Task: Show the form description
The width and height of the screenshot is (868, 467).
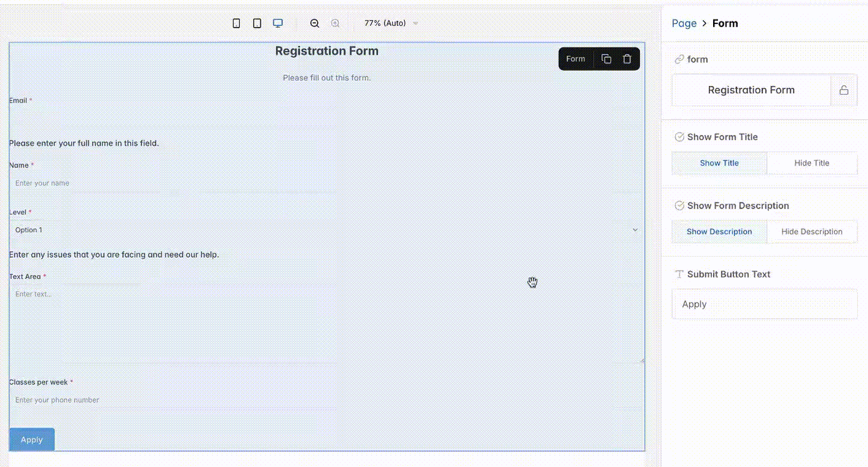Action: pos(719,231)
